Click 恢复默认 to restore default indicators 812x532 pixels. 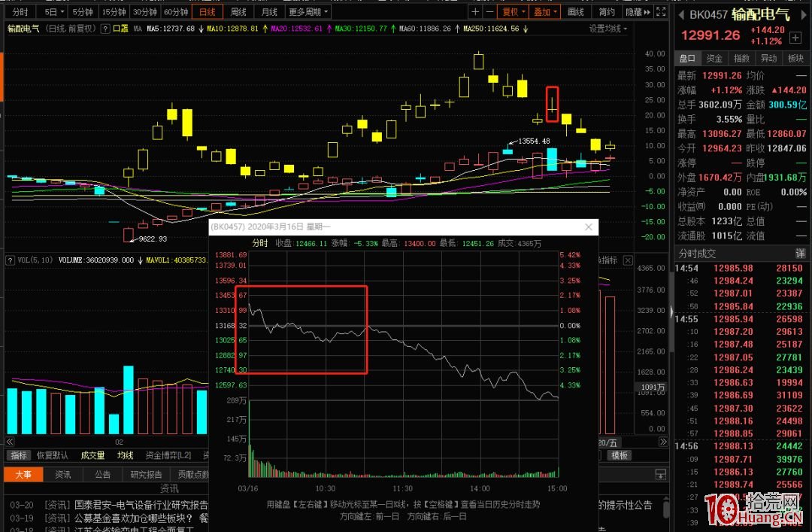[x=53, y=455]
